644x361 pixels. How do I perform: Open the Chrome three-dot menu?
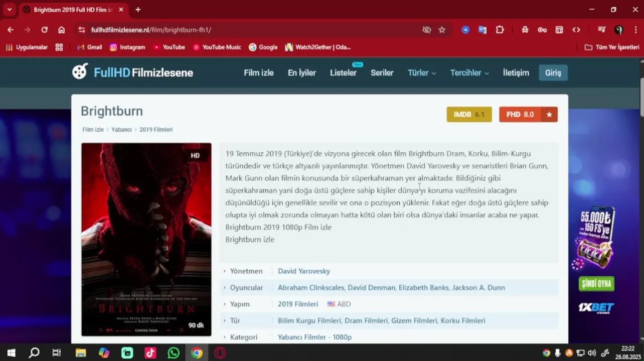[635, 30]
